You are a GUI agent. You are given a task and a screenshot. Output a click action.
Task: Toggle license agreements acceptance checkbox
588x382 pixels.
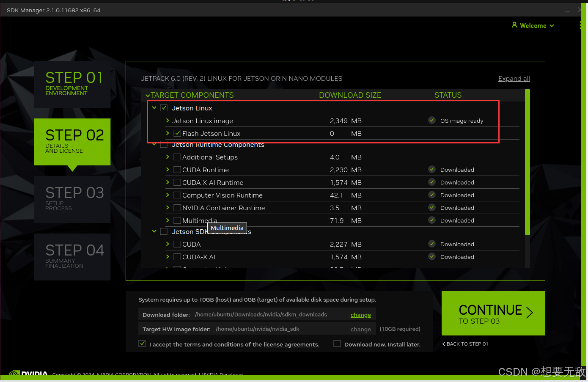coord(142,344)
